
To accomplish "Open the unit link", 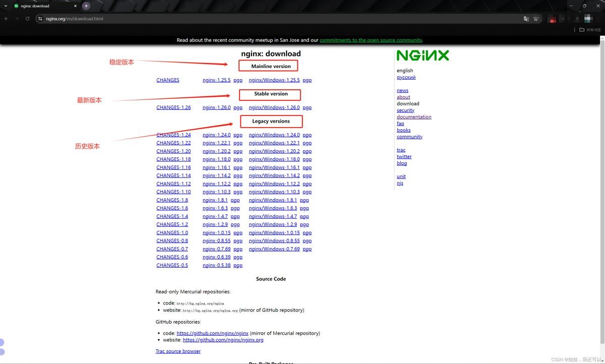I will tap(401, 176).
